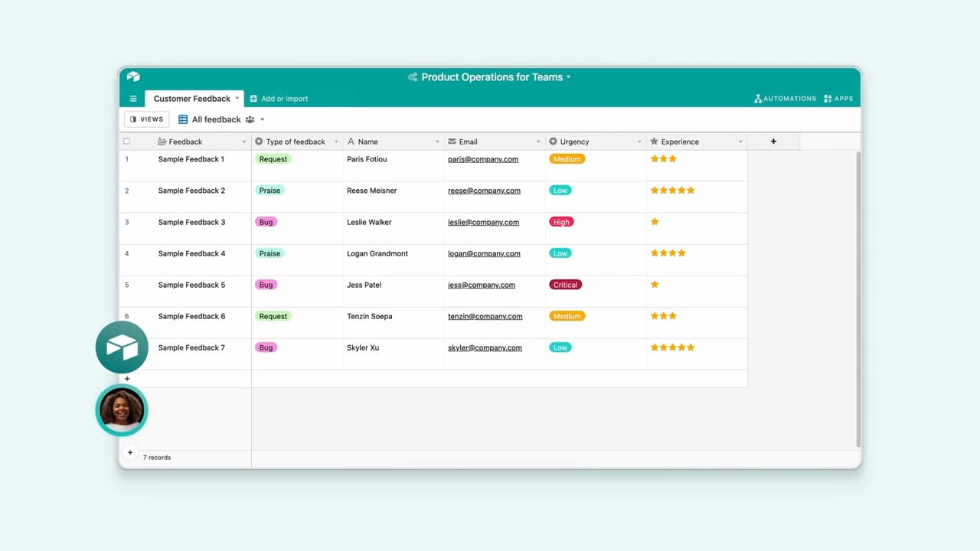
Task: Toggle the select-all checkbox in the header row
Action: [127, 142]
